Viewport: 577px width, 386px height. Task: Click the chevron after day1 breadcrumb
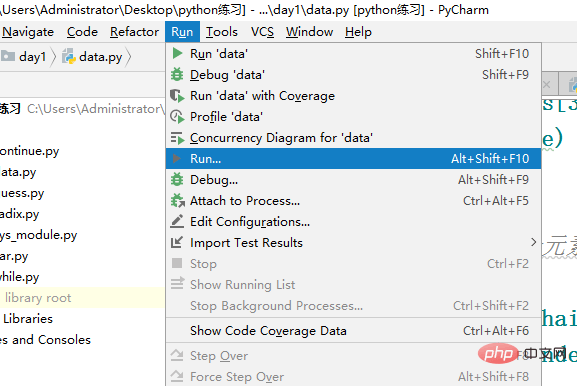coord(53,57)
